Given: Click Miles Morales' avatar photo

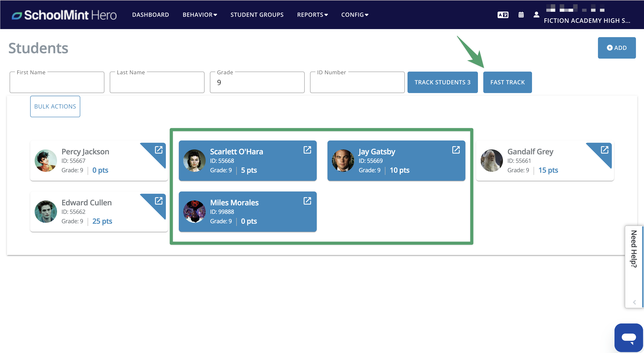Looking at the screenshot, I should pyautogui.click(x=194, y=212).
